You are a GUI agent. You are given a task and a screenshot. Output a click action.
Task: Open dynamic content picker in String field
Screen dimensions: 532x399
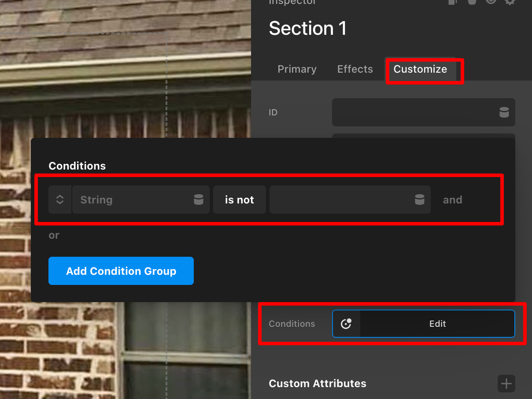pyautogui.click(x=199, y=200)
